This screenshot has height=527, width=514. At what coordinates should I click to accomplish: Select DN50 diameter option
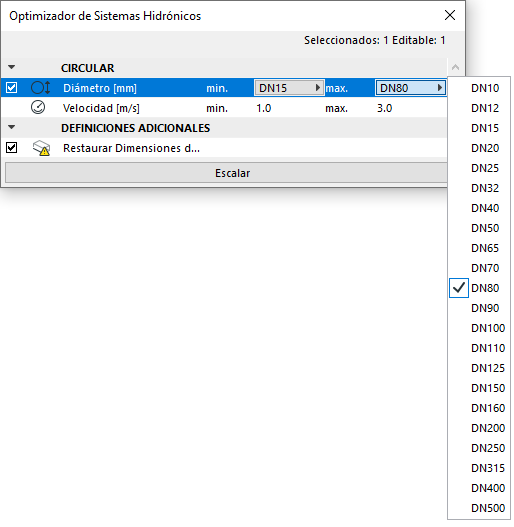coord(479,228)
